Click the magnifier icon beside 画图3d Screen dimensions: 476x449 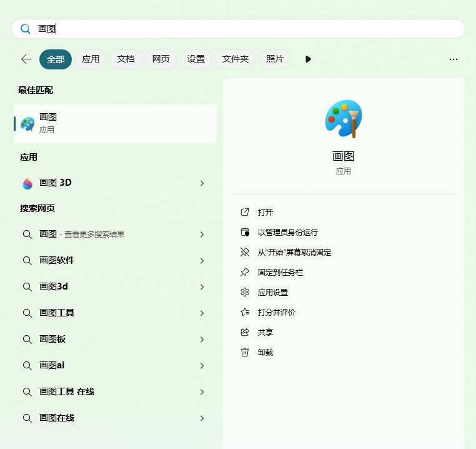click(27, 287)
